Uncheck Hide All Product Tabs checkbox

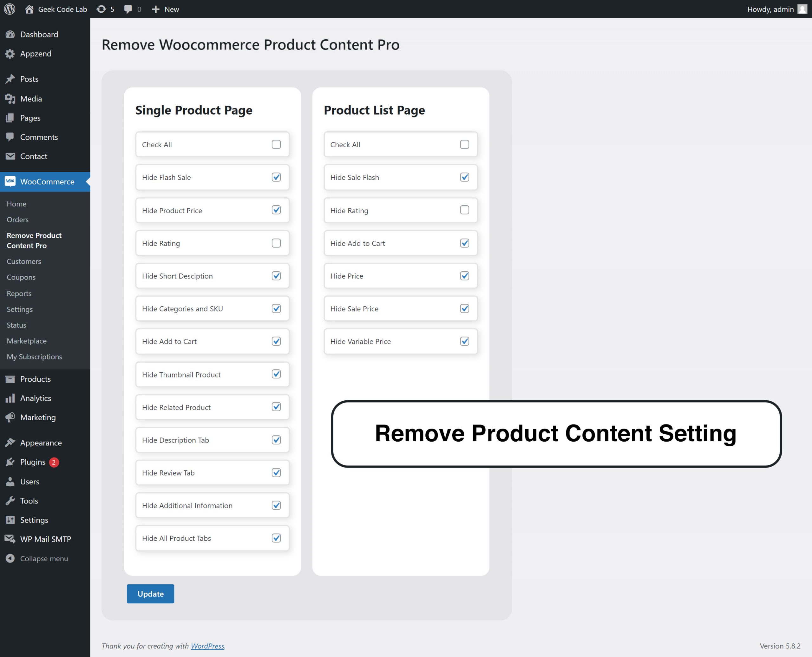point(276,538)
